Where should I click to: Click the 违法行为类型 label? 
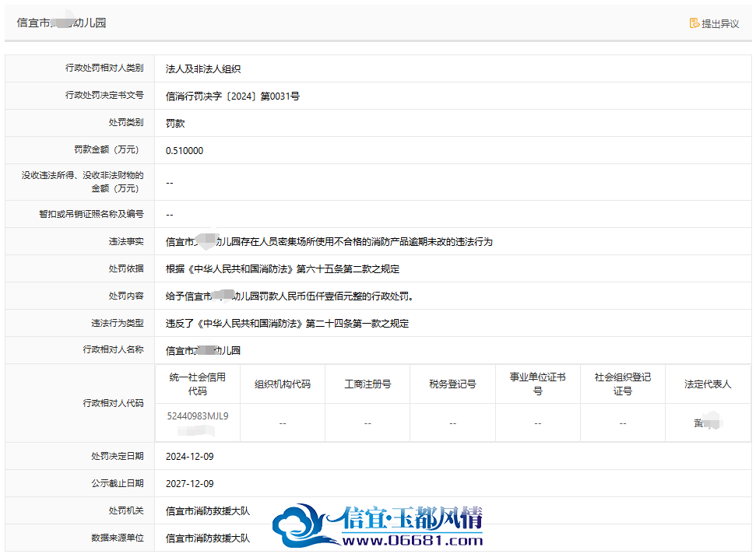(x=117, y=323)
